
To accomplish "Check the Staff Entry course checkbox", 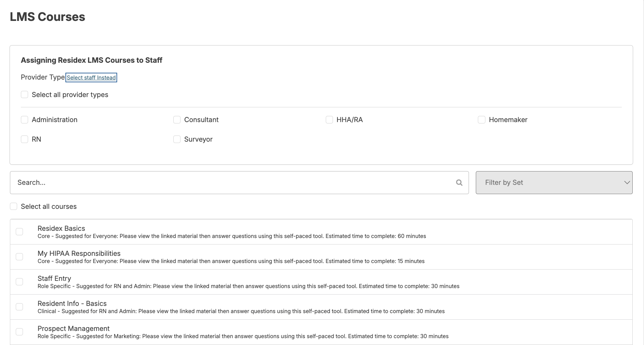I will (20, 282).
